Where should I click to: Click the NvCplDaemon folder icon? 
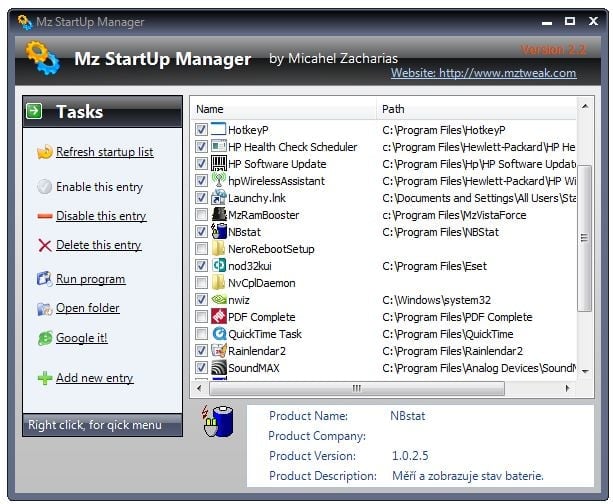219,282
